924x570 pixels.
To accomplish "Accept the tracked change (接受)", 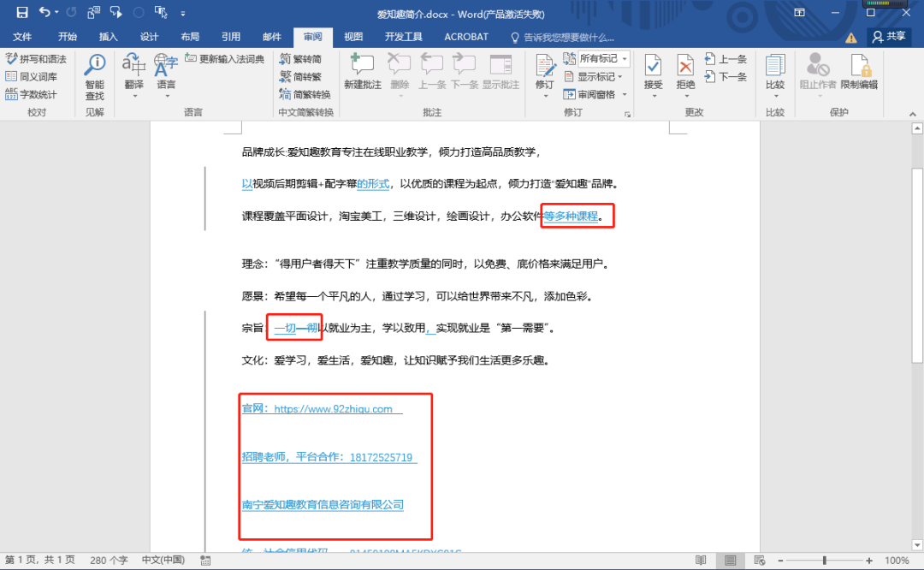I will 653,75.
